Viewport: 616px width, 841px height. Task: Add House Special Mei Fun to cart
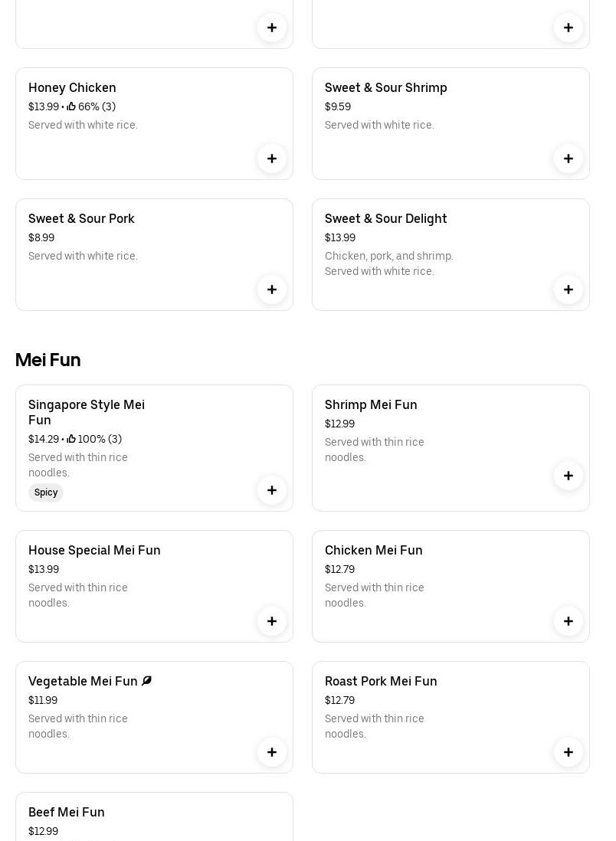point(272,621)
